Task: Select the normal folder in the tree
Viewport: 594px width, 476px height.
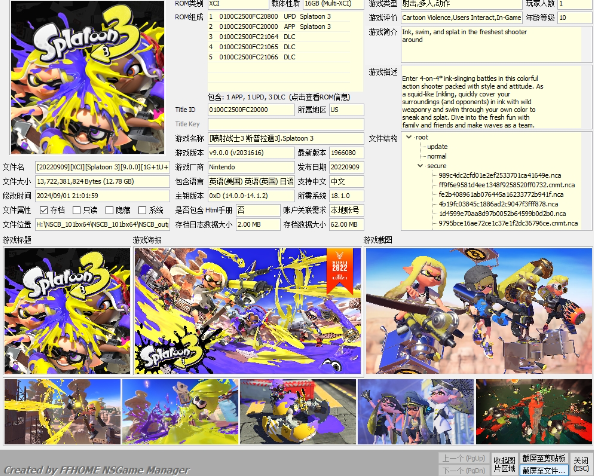Action: [x=436, y=156]
